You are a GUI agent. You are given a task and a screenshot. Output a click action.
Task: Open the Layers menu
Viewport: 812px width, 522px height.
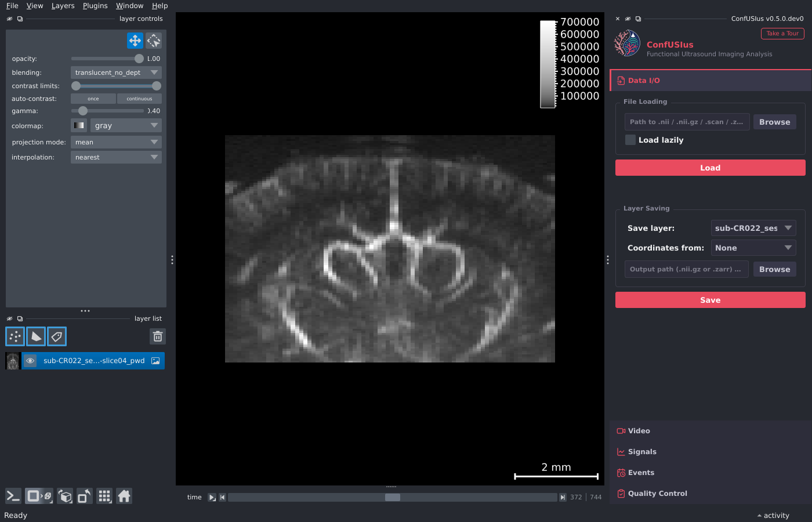click(x=63, y=6)
